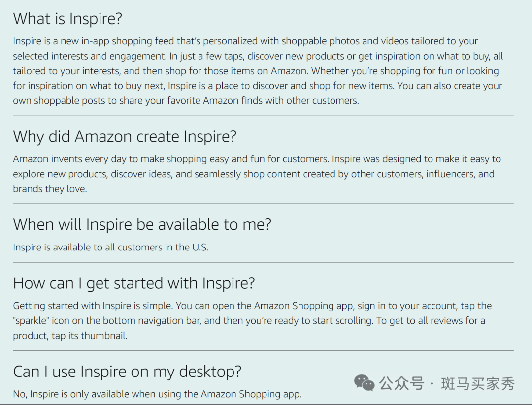Click the line starting 'explore new products, discover ideas'
532x405 pixels.
[x=254, y=174]
